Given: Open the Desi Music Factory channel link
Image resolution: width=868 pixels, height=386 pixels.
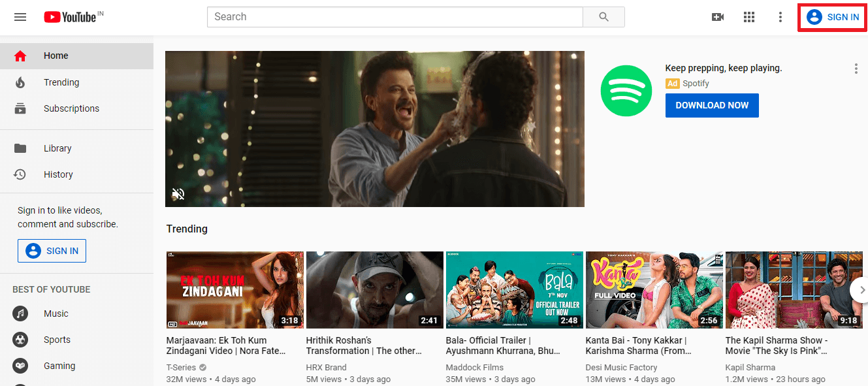Looking at the screenshot, I should pyautogui.click(x=621, y=367).
